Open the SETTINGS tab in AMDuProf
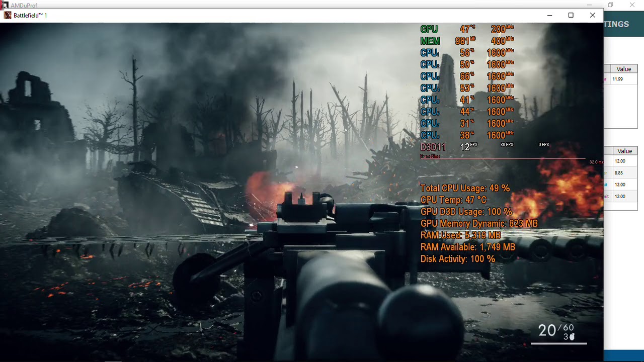 click(616, 24)
